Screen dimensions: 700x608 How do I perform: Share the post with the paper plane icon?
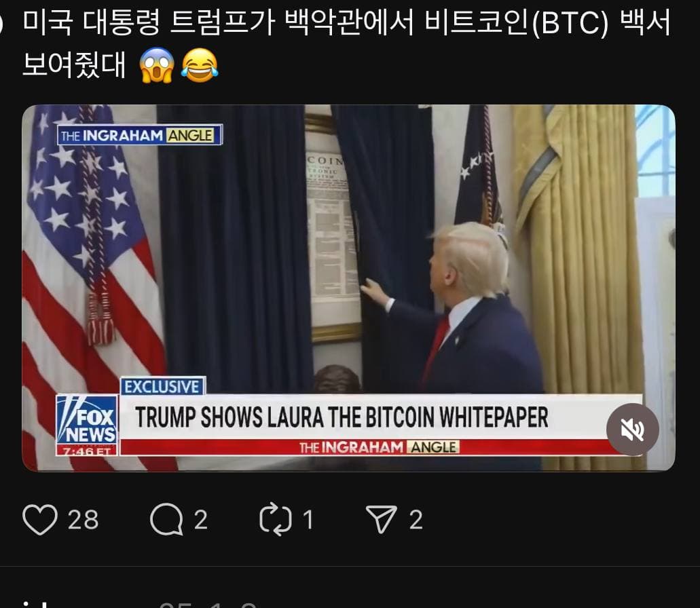381,520
